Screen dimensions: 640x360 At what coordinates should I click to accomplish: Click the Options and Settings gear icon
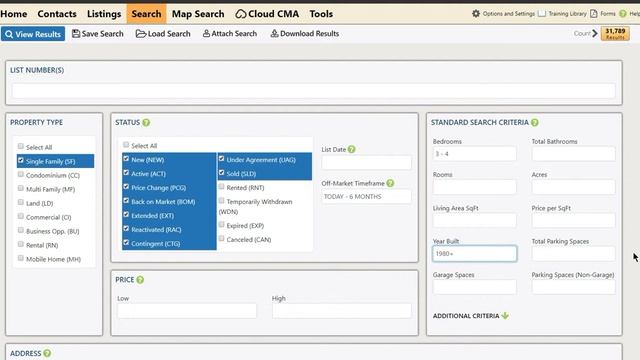(x=476, y=13)
